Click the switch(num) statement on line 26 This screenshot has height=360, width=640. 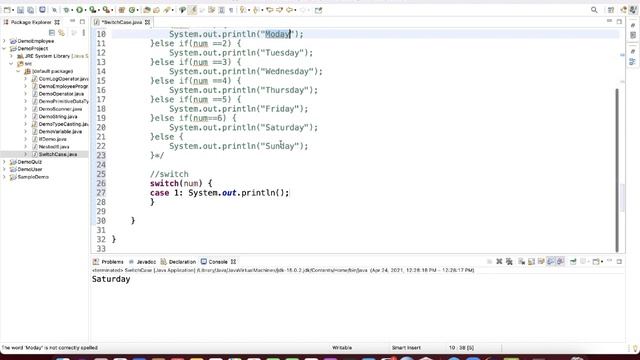tap(181, 183)
